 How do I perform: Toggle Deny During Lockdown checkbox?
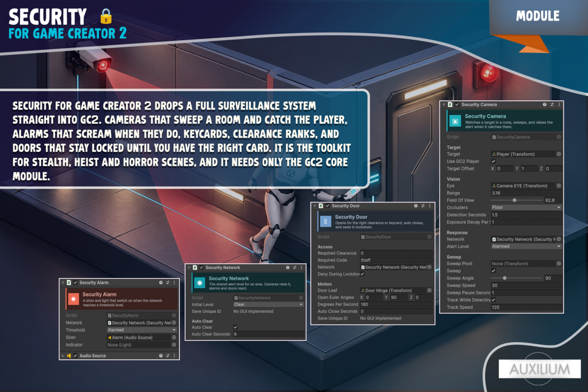(362, 274)
